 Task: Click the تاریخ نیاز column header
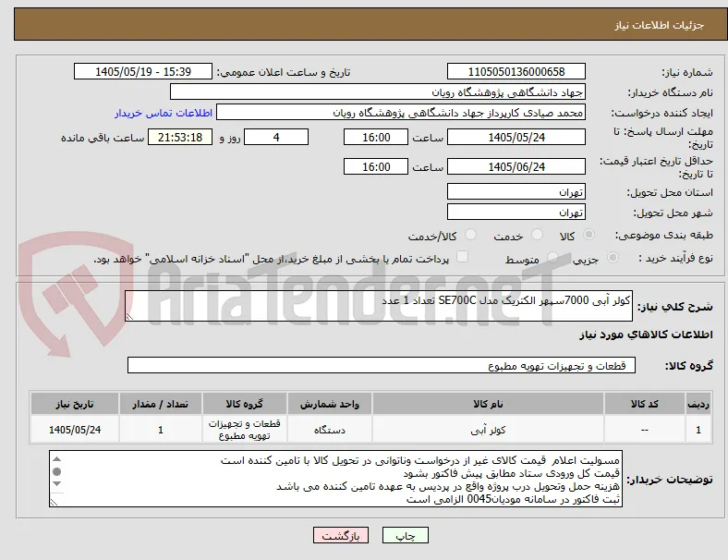pos(75,404)
